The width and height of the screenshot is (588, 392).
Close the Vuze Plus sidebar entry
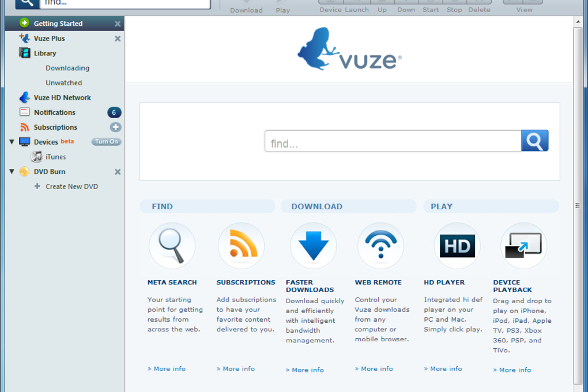[118, 39]
